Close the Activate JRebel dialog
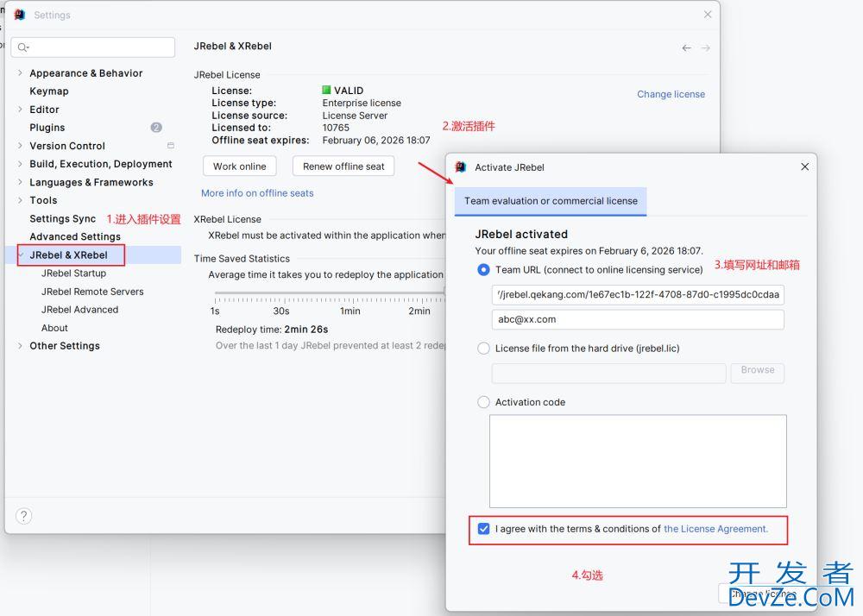Viewport: 863px width, 616px height. point(804,167)
